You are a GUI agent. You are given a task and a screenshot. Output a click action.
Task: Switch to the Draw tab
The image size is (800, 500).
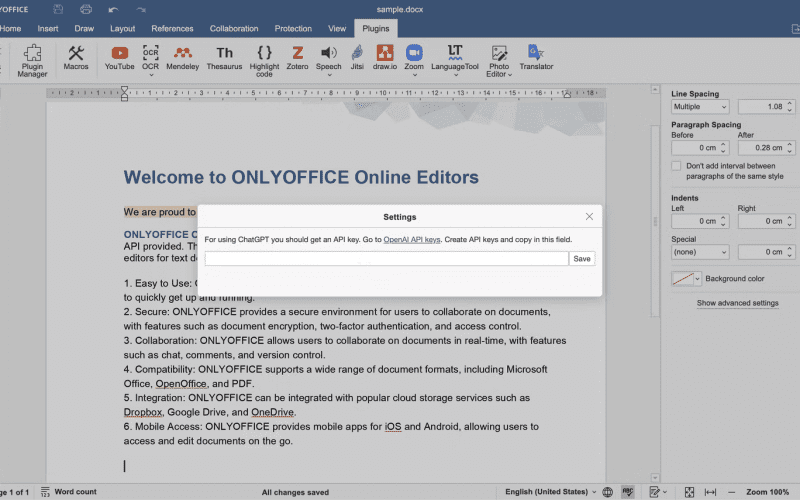(84, 29)
